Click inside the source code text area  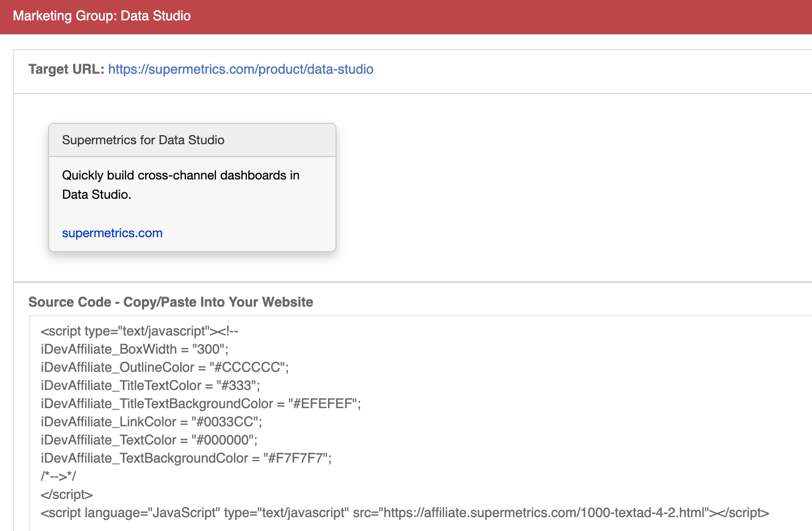click(421, 423)
